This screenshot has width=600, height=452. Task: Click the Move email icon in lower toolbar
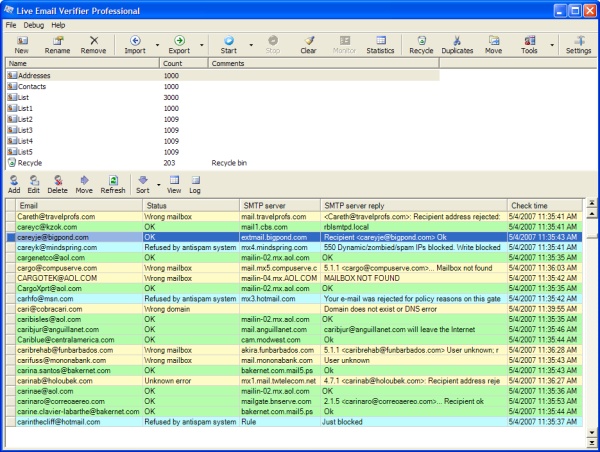[x=84, y=185]
